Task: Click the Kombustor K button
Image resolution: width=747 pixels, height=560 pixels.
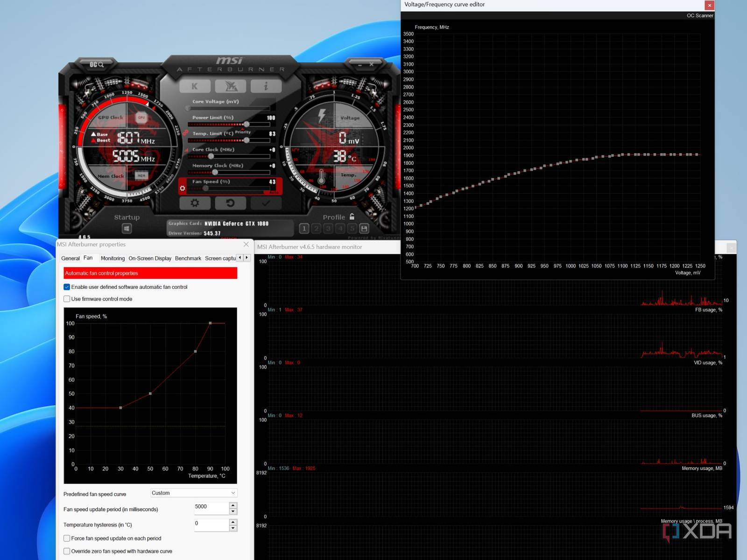Action: (194, 86)
